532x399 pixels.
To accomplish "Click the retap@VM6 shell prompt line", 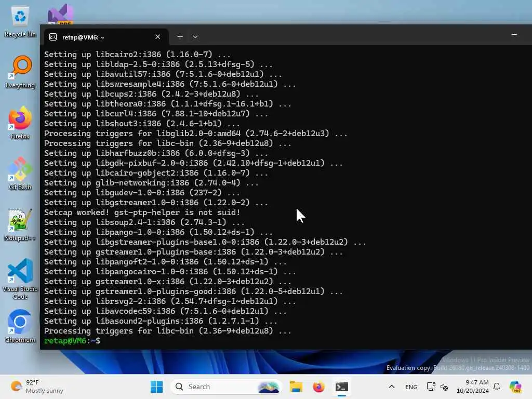I will coord(72,341).
